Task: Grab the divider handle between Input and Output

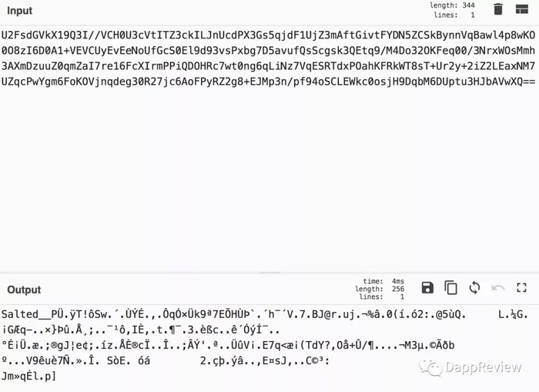Action: (269, 273)
